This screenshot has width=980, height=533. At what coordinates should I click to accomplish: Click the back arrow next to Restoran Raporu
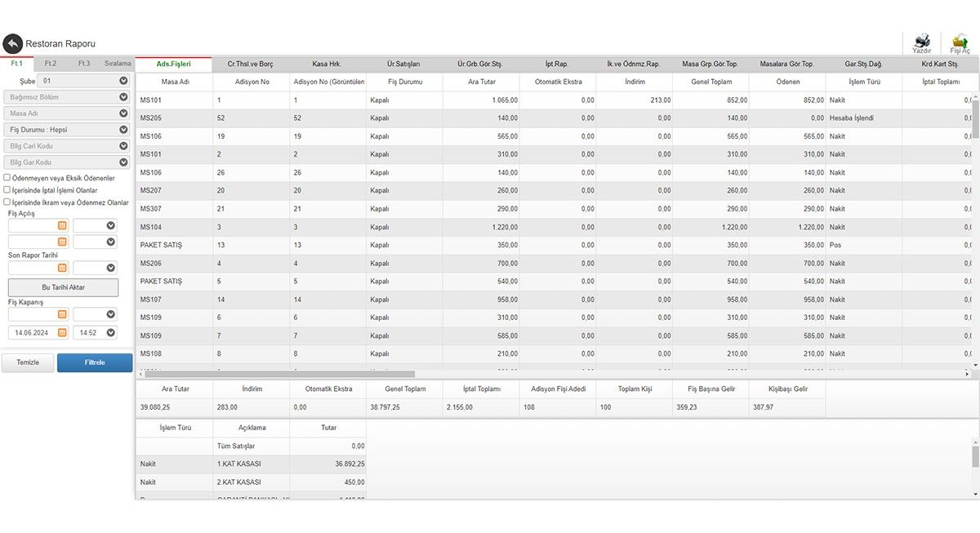(x=12, y=43)
